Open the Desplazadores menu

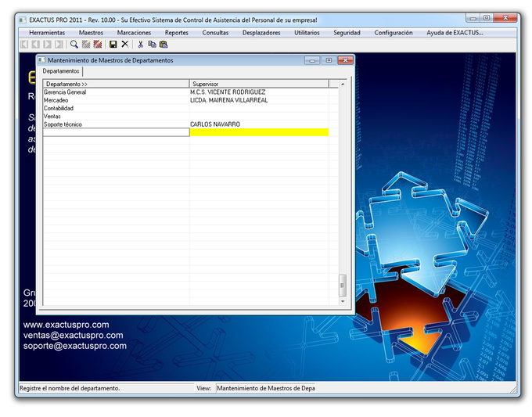click(261, 33)
